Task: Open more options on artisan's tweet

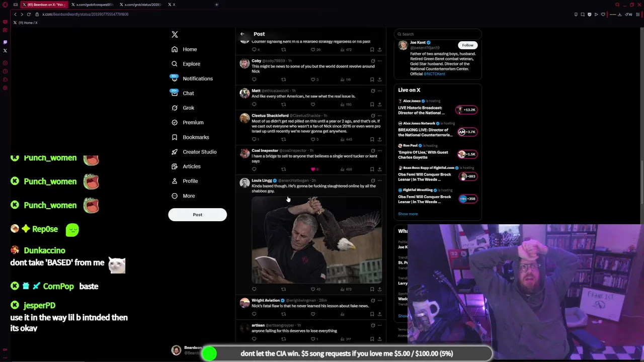Action: 379,325
